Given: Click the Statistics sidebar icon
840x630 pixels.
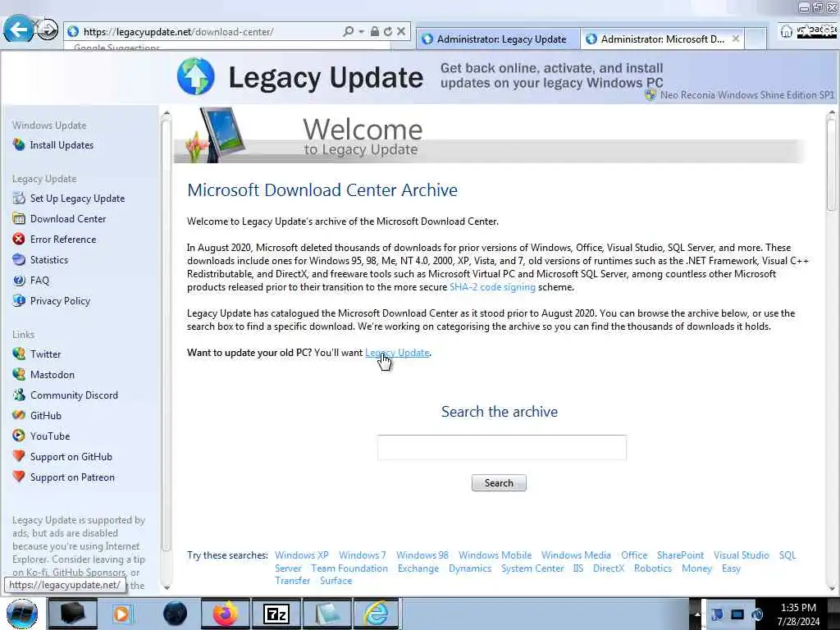Looking at the screenshot, I should (x=19, y=260).
